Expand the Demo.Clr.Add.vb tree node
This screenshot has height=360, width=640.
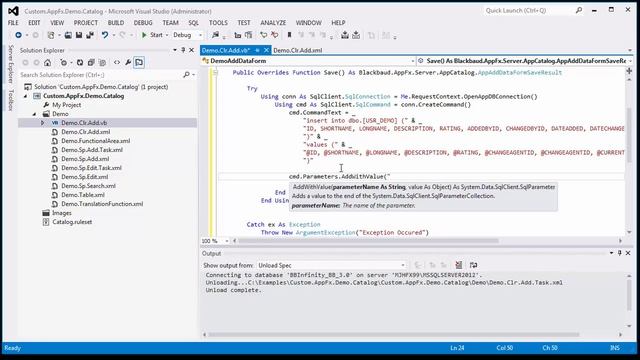(42, 123)
